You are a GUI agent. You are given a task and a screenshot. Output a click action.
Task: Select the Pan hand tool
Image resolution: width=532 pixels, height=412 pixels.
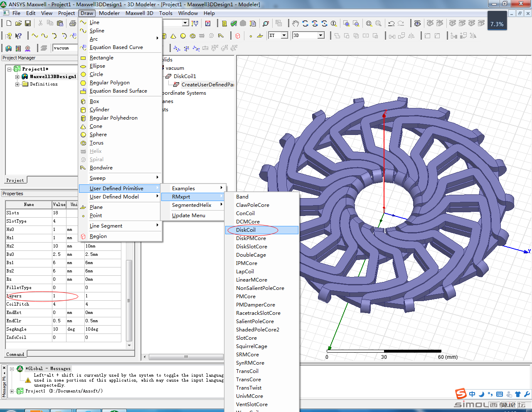coord(295,23)
